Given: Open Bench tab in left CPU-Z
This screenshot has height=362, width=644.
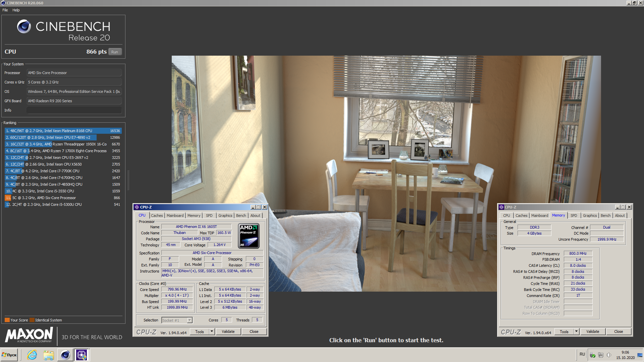Looking at the screenshot, I should coord(241,216).
